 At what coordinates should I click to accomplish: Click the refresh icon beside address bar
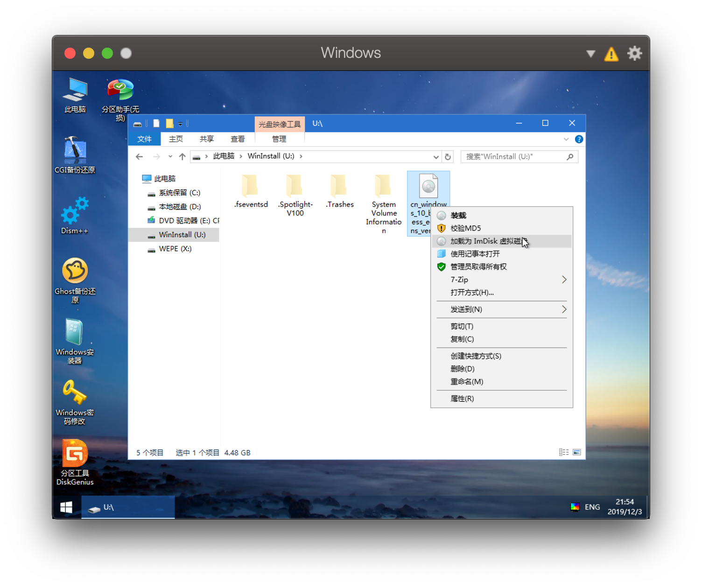tap(448, 157)
